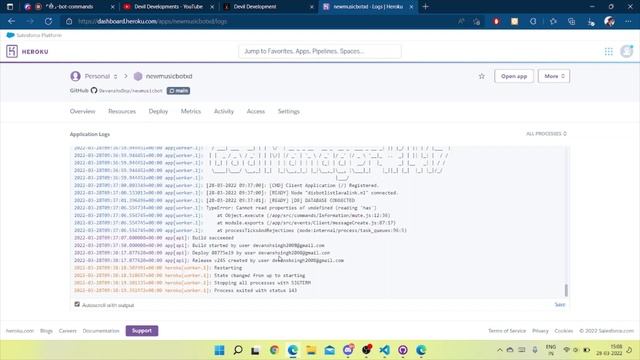The height and width of the screenshot is (360, 640).
Task: Click the read aloud icon in address bar
Action: (461, 21)
